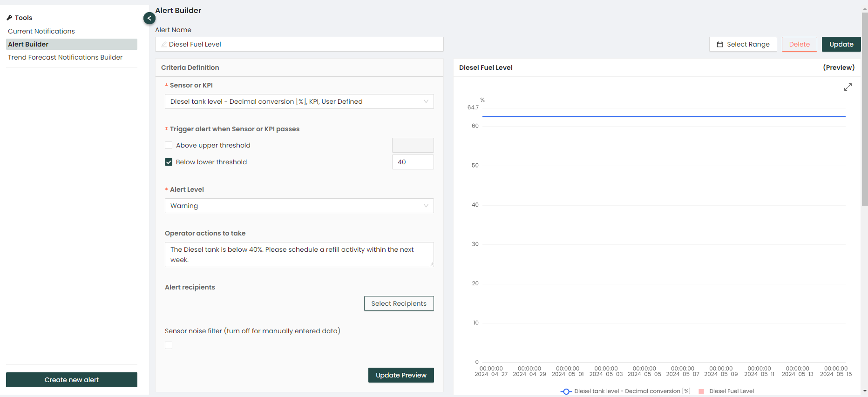The height and width of the screenshot is (397, 868).
Task: Enable the sensor noise filter checkbox
Action: [x=169, y=345]
